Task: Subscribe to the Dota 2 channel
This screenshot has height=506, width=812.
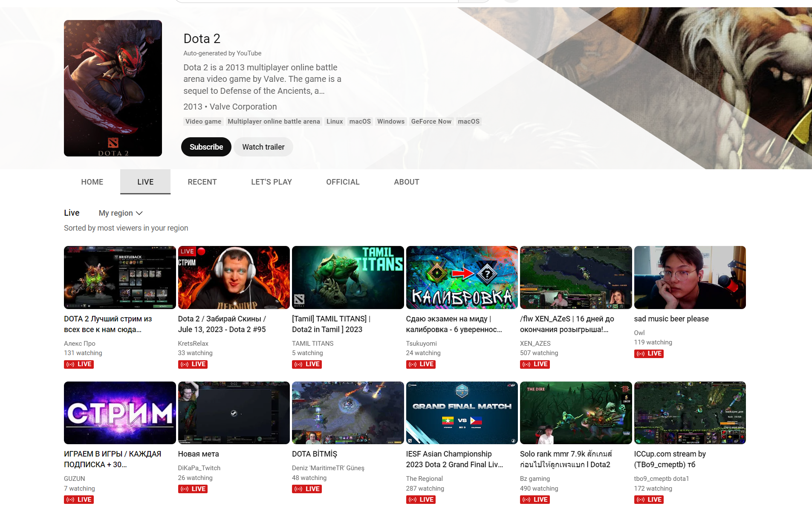Action: (206, 147)
